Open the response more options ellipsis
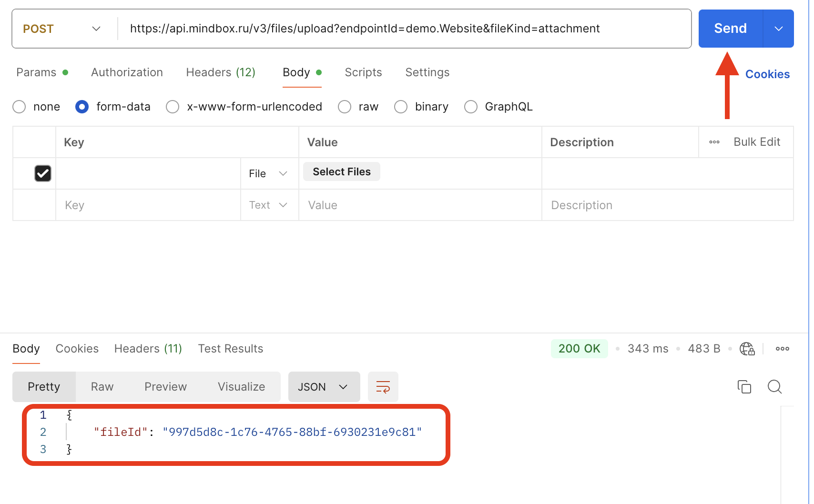 coord(783,349)
